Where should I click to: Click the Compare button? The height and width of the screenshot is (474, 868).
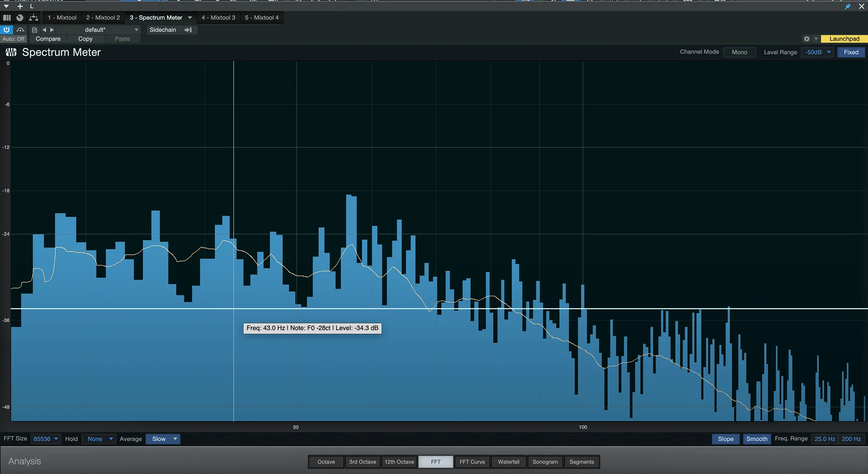point(48,39)
